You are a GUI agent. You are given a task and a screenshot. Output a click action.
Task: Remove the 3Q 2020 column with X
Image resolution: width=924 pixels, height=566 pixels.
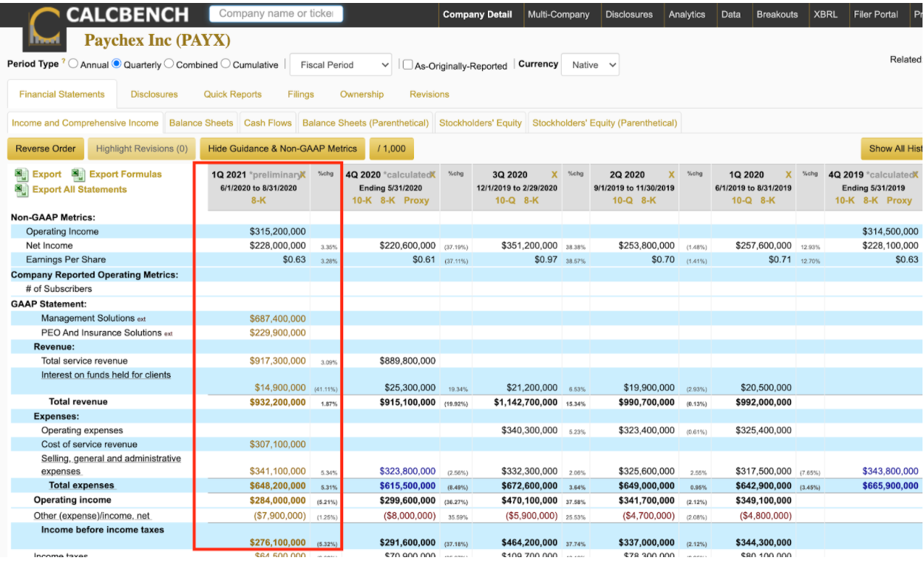pos(554,175)
